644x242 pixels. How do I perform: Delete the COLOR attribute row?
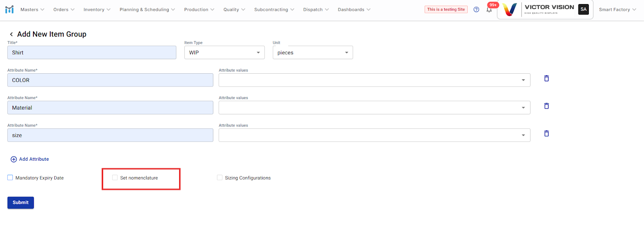546,79
